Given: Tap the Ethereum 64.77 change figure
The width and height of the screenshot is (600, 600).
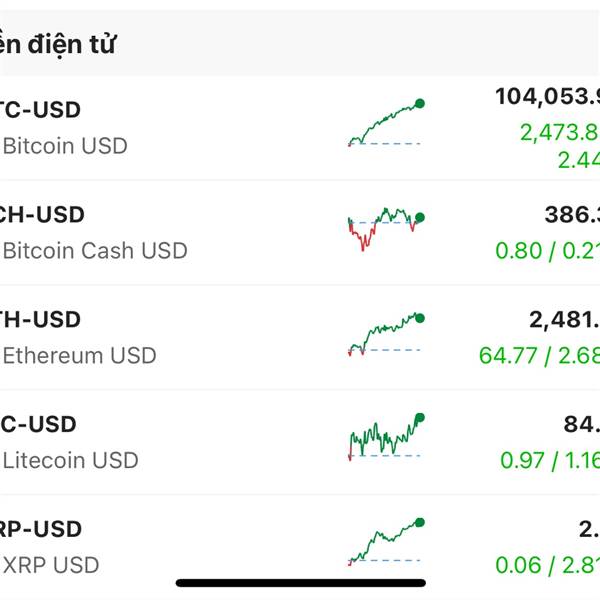Looking at the screenshot, I should pos(508,355).
